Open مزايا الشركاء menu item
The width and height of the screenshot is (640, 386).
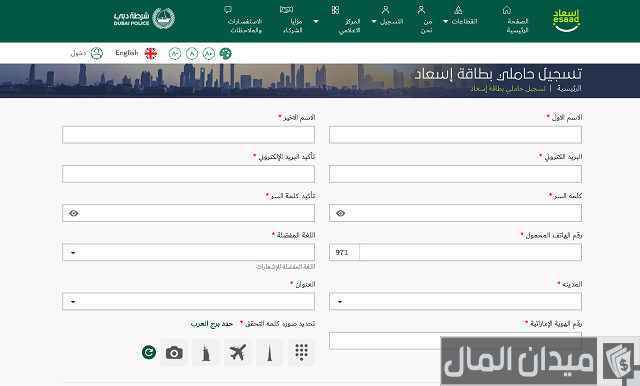tap(293, 25)
